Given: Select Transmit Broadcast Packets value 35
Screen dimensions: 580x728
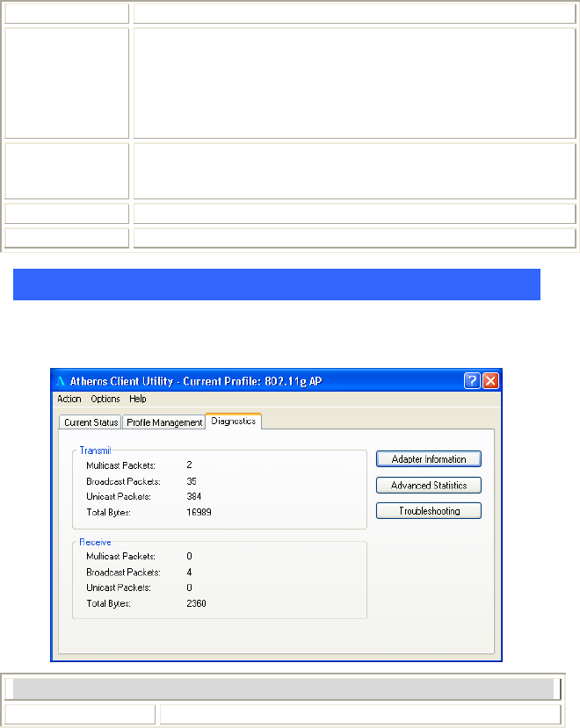Looking at the screenshot, I should point(192,481).
